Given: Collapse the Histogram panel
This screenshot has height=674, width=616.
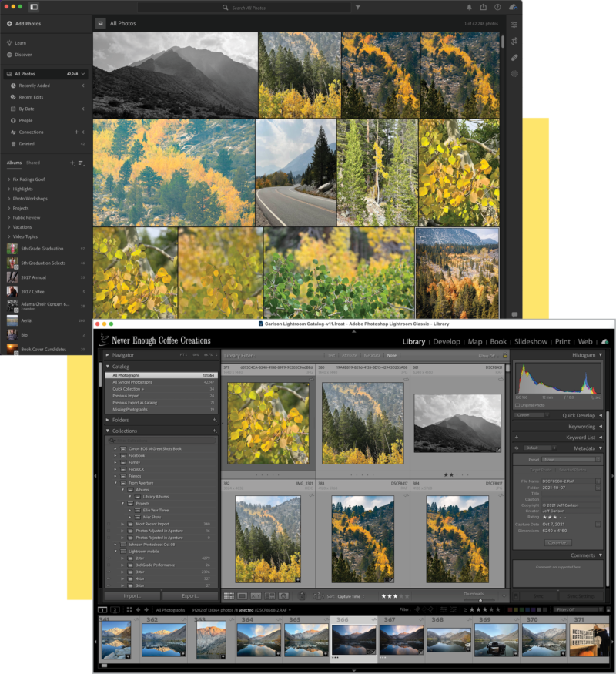Looking at the screenshot, I should click(x=601, y=355).
